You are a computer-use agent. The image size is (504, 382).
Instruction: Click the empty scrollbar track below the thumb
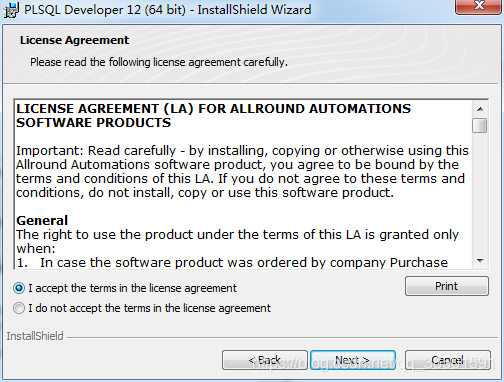pyautogui.click(x=480, y=193)
